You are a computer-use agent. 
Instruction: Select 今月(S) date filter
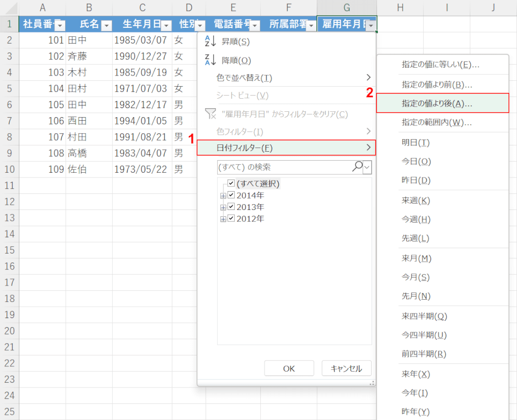point(442,277)
